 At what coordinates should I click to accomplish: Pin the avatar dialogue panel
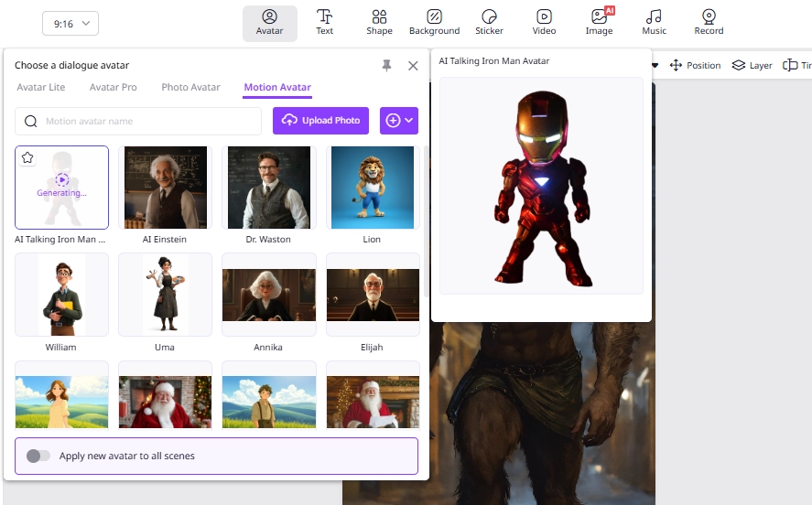pyautogui.click(x=386, y=65)
